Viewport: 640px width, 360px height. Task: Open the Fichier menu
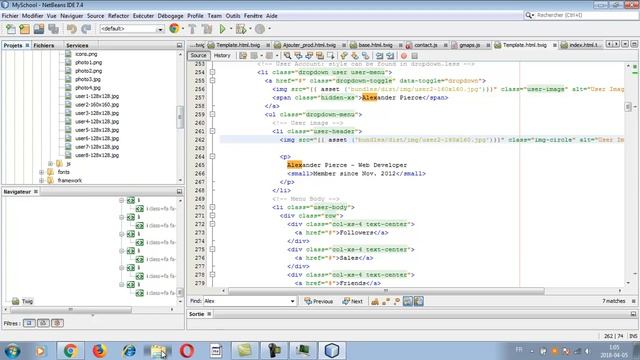[x=10, y=16]
